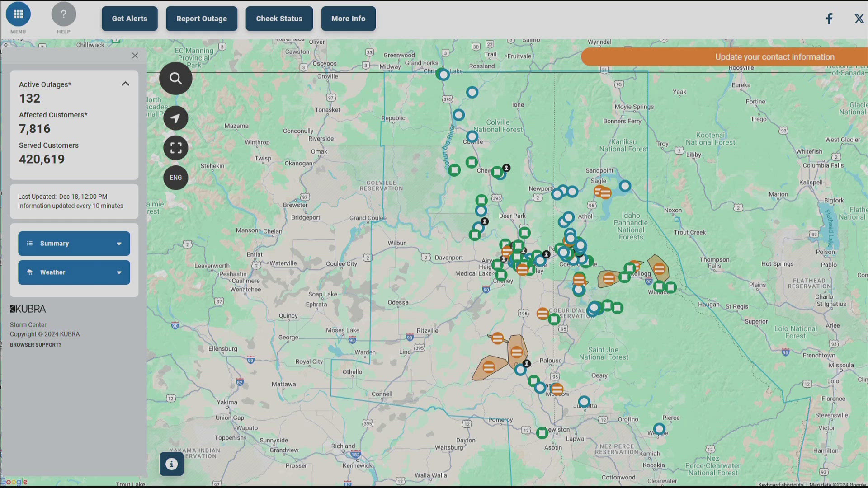Click the Report Outage button
868x488 pixels.
(202, 19)
